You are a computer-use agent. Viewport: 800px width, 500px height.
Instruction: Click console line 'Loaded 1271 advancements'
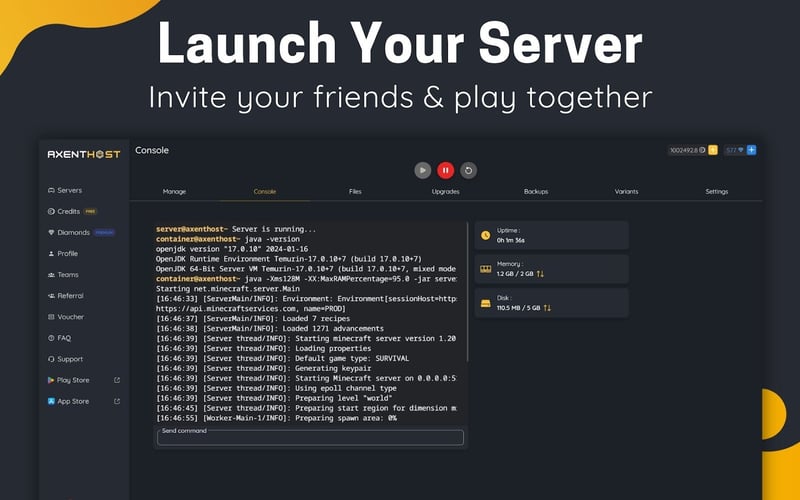[270, 329]
